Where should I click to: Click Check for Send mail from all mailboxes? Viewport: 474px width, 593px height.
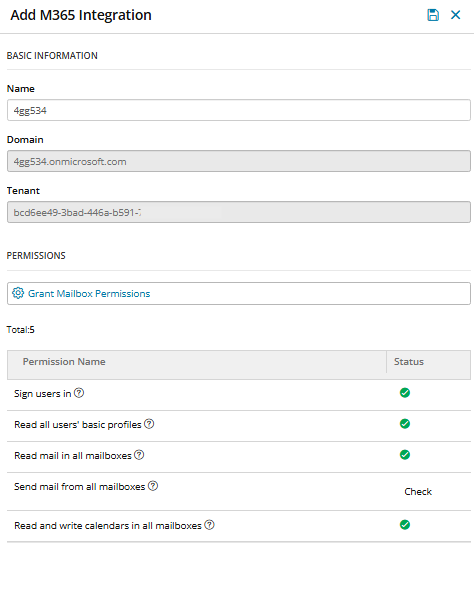click(418, 492)
